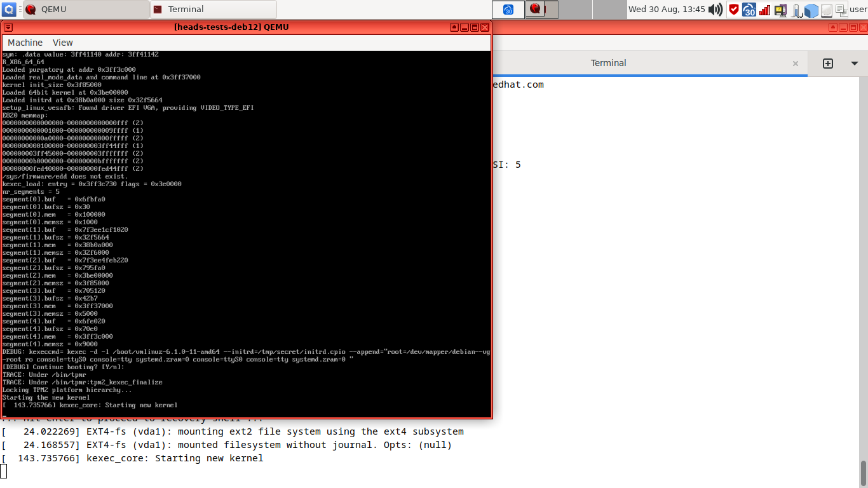This screenshot has width=868, height=488.
Task: Open the hard disk tray icon
Action: point(826,10)
